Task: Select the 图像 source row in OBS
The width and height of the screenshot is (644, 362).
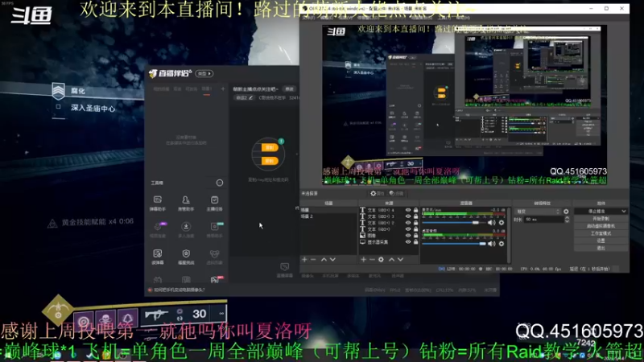Action: click(x=389, y=236)
